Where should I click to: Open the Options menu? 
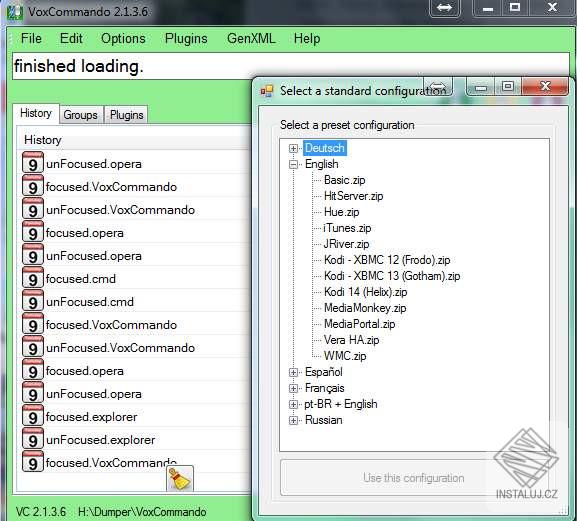[x=123, y=38]
